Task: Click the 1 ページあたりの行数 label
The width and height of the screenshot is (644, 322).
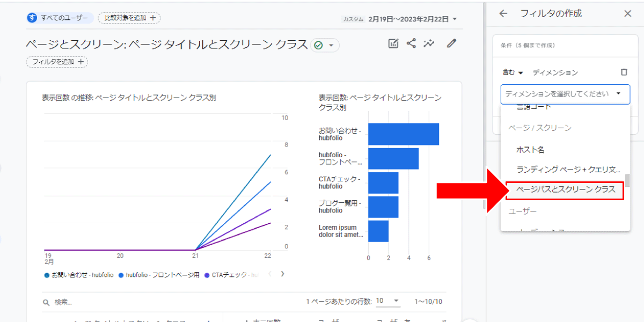Action: pyautogui.click(x=339, y=302)
